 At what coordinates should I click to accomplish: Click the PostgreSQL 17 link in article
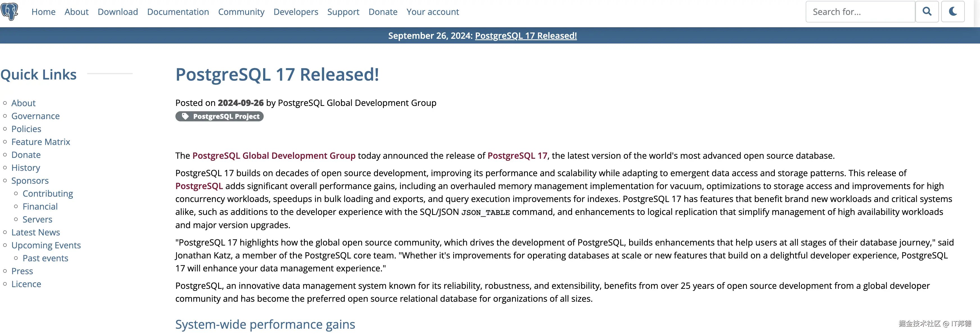tap(517, 155)
